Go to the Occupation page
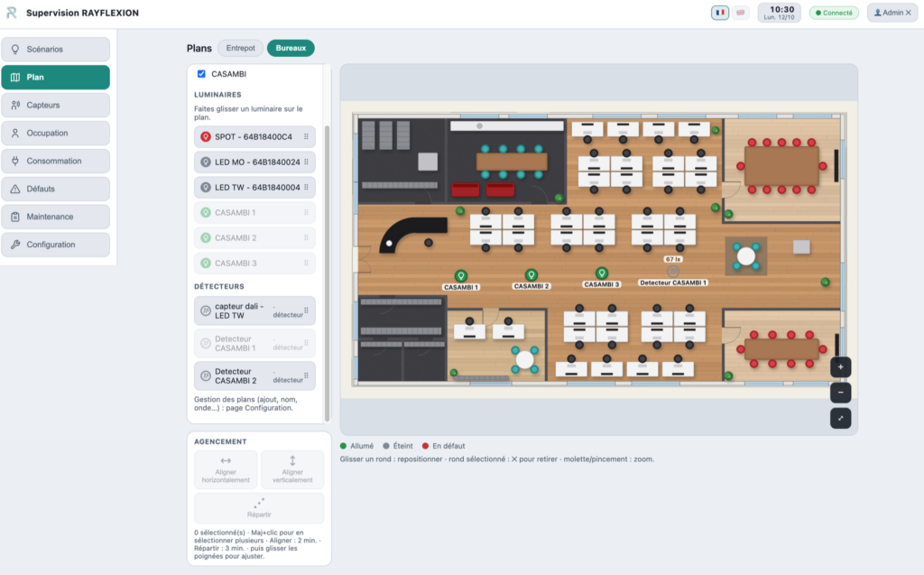The height and width of the screenshot is (575, 924). click(55, 134)
